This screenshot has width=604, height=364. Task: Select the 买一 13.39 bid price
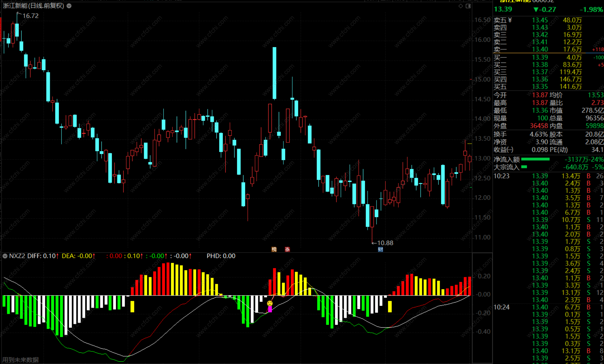coord(540,57)
